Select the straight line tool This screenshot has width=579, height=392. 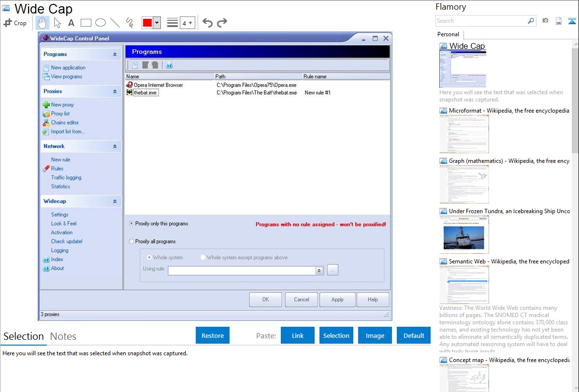pos(115,23)
